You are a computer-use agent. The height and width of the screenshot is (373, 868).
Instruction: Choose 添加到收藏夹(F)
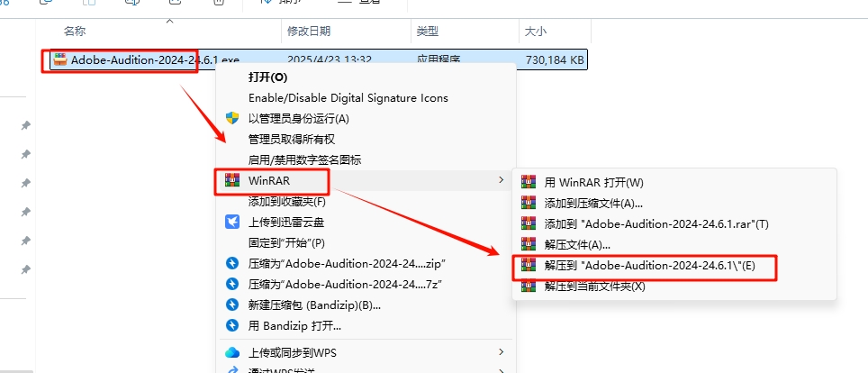click(x=286, y=201)
